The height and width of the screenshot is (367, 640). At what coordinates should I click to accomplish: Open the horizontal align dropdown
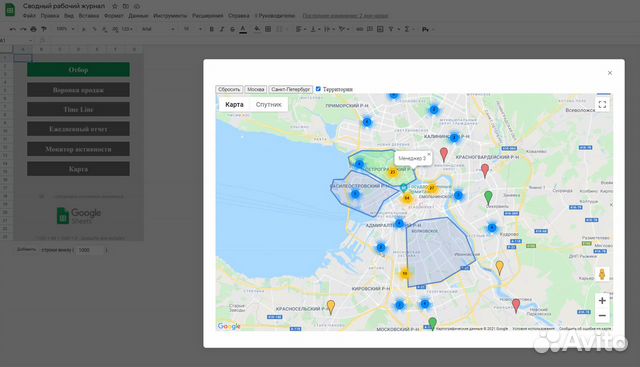point(301,29)
